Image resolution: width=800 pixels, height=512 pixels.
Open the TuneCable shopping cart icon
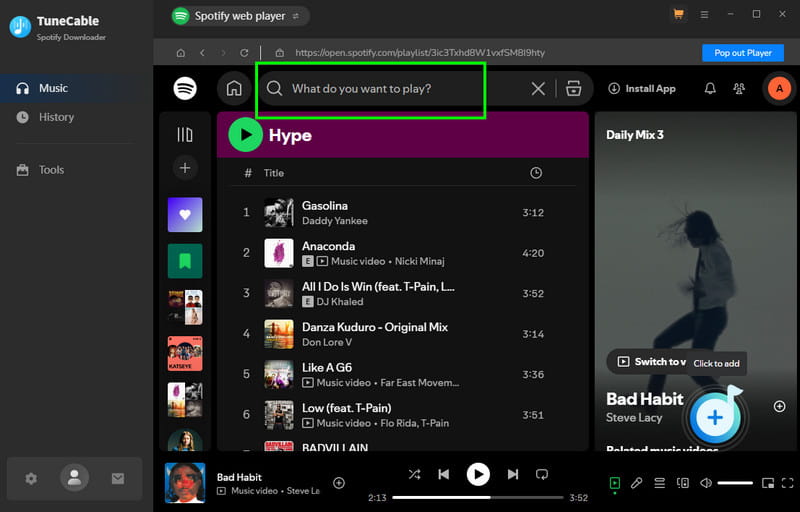coord(678,14)
